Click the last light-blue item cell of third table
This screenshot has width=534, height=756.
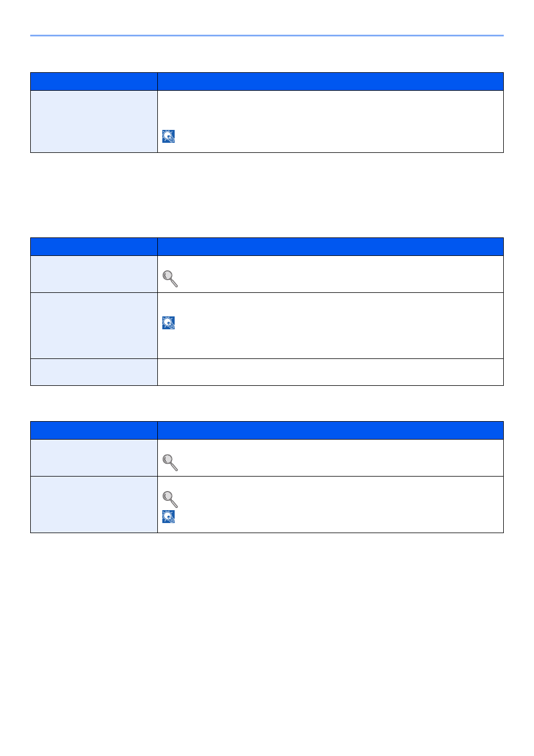point(94,505)
